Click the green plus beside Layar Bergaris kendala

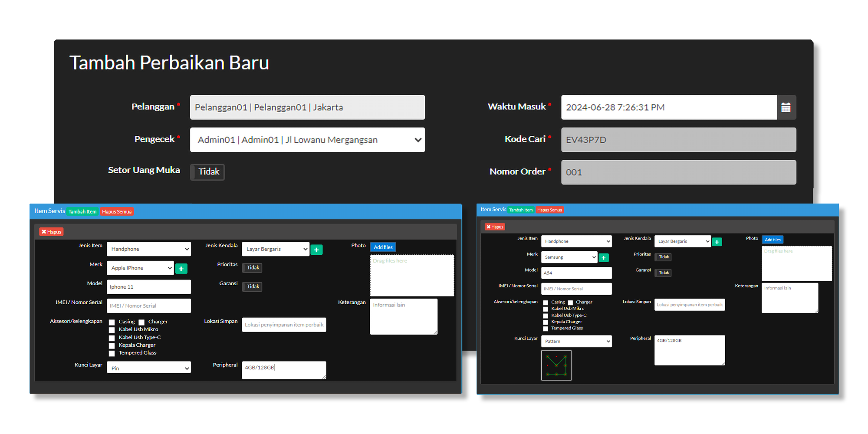tap(317, 250)
